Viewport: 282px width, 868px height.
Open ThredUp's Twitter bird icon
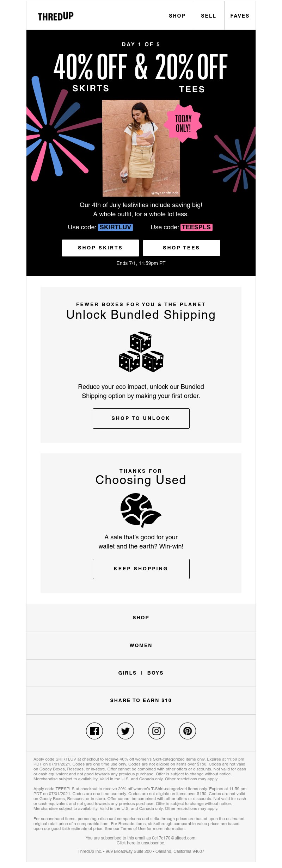tap(125, 731)
